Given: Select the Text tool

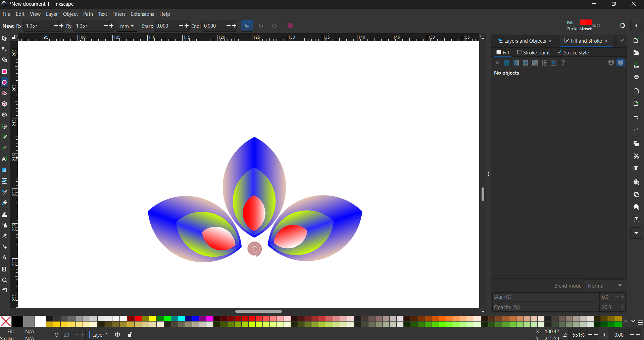Looking at the screenshot, I should pyautogui.click(x=4, y=159).
